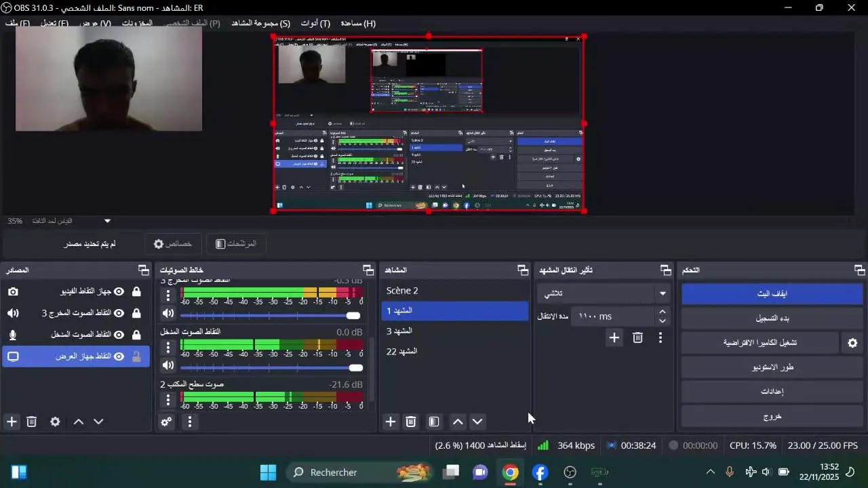Open virtual camera settings gear in التحكم panel
Image resolution: width=868 pixels, height=488 pixels.
tap(852, 343)
